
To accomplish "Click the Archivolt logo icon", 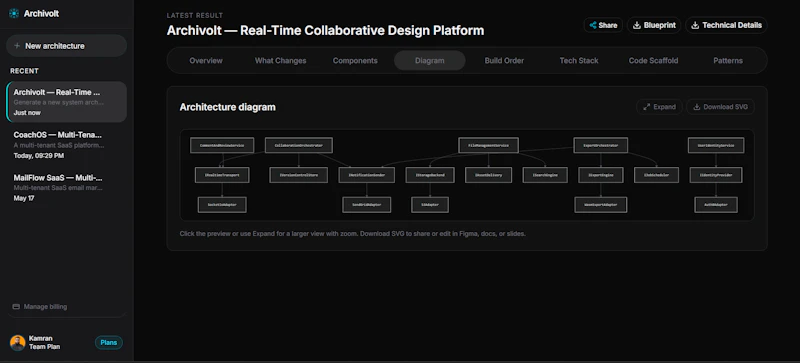I will click(x=14, y=14).
